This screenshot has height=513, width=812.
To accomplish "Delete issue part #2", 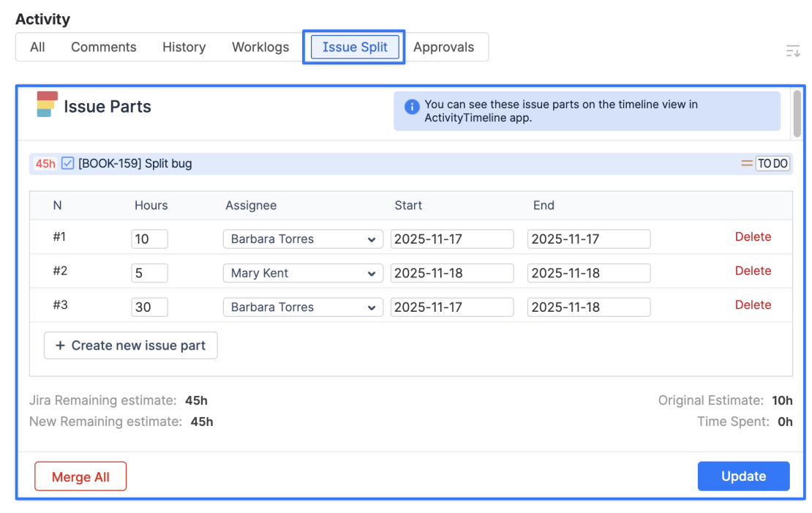I will [x=753, y=271].
